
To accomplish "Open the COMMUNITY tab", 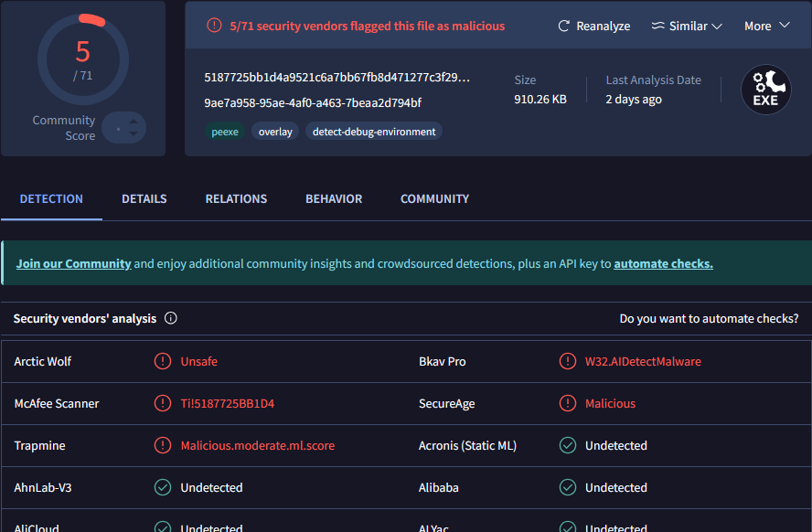I will tap(434, 198).
